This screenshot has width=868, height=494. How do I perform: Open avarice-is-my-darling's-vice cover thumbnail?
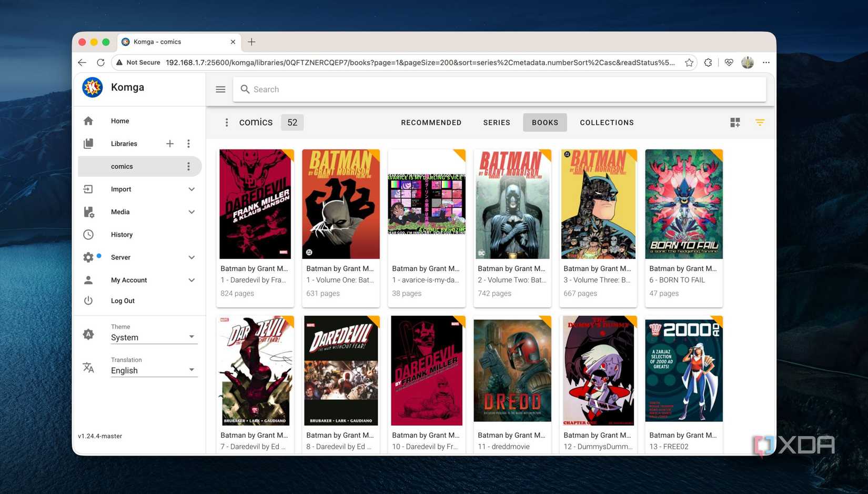tap(427, 204)
